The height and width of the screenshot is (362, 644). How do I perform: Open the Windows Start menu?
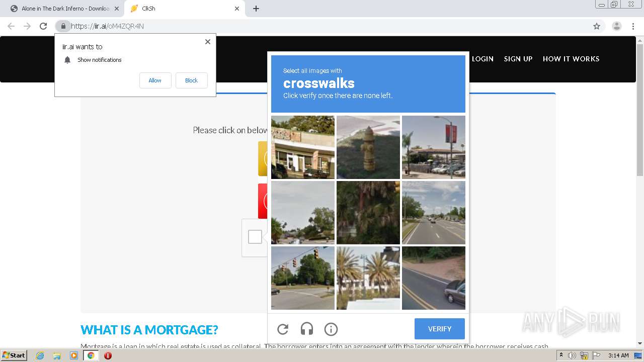pos(14,355)
